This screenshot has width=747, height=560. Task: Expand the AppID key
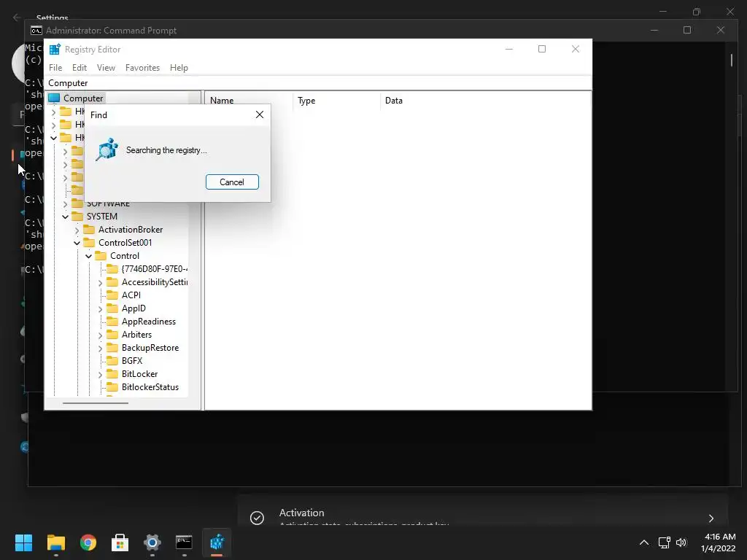coord(100,309)
